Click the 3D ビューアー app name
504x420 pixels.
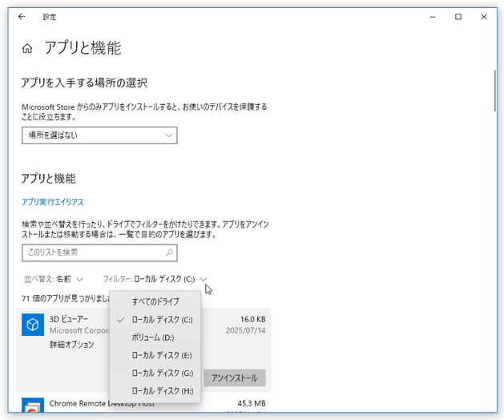coord(68,319)
